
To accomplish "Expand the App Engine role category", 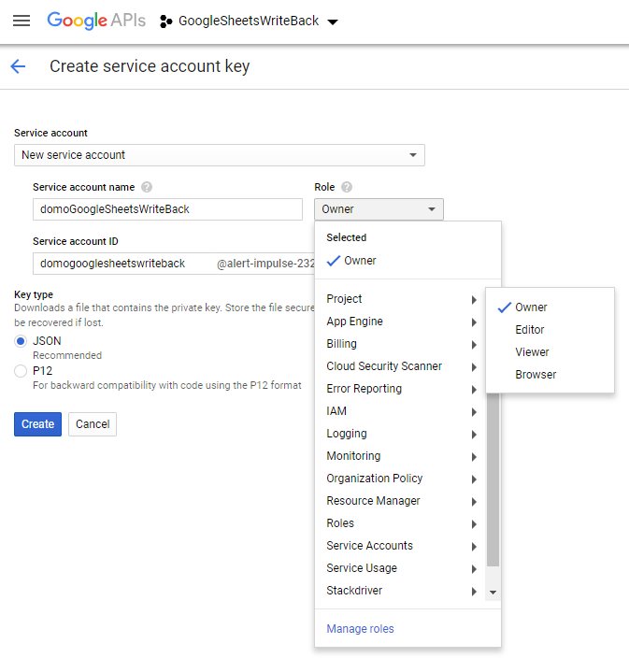I will coord(402,322).
